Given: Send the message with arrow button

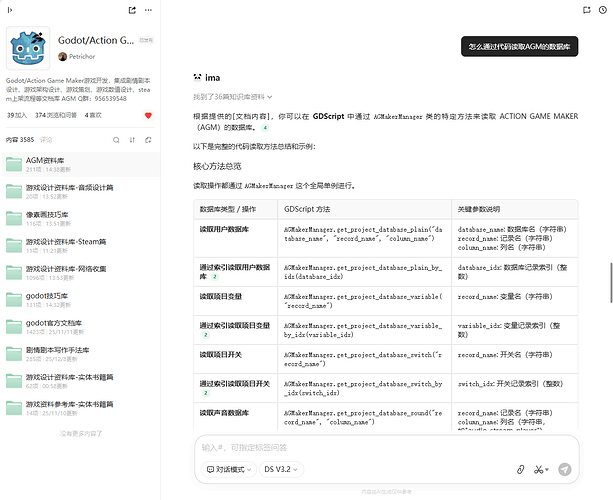Looking at the screenshot, I should (565, 469).
